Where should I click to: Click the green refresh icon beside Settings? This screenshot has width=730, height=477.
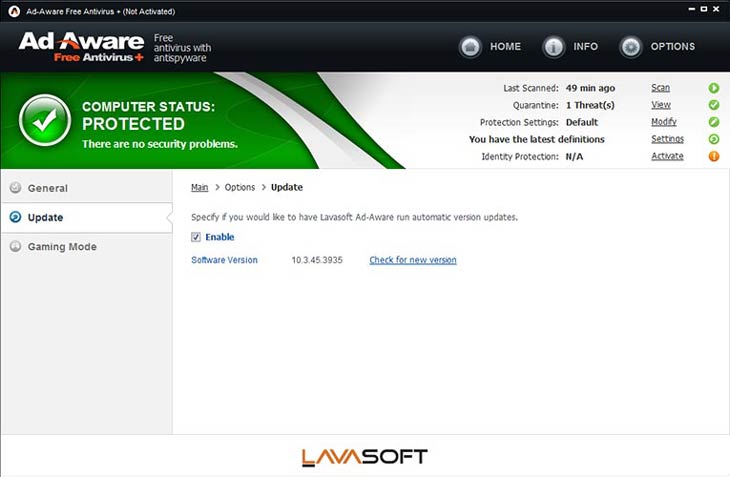coord(714,139)
